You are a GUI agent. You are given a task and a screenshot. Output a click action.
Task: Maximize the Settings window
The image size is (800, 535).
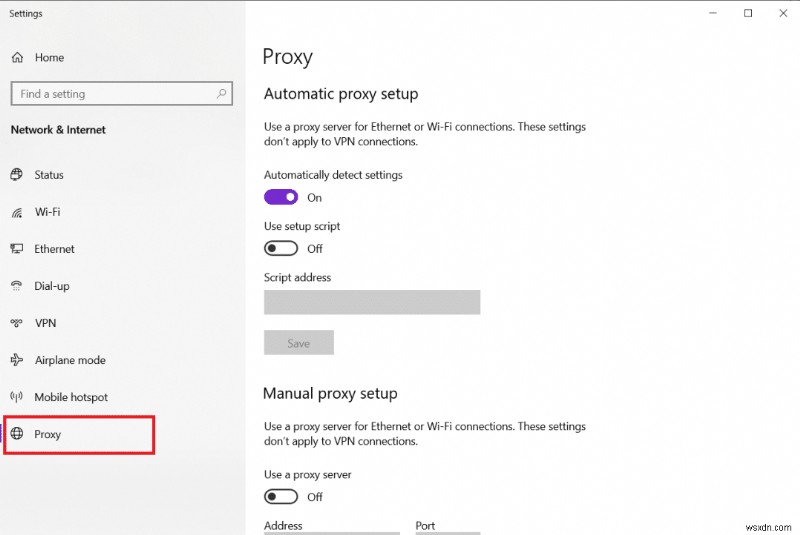(748, 13)
